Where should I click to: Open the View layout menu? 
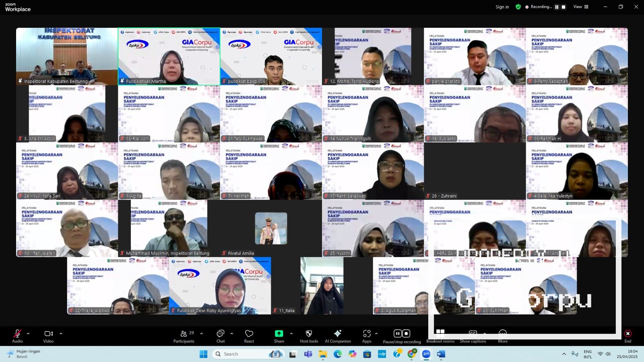pyautogui.click(x=580, y=7)
